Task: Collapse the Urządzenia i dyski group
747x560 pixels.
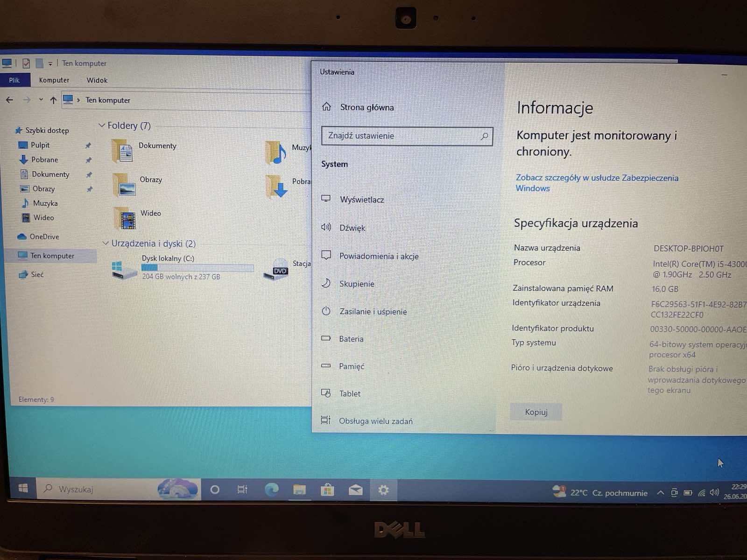Action: click(x=105, y=243)
